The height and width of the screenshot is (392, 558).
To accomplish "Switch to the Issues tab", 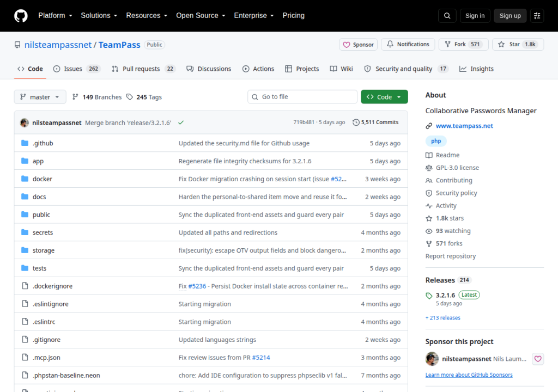I will (x=76, y=69).
